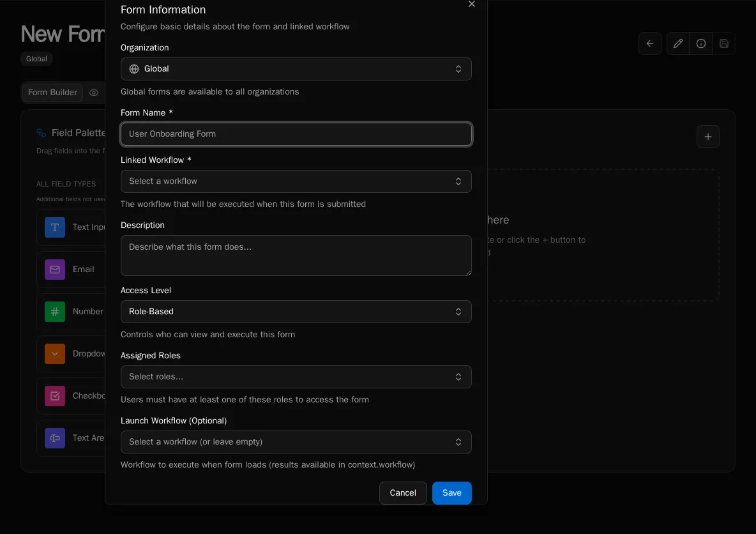Click the Number label in field palette
Image resolution: width=756 pixels, height=534 pixels.
tap(87, 312)
